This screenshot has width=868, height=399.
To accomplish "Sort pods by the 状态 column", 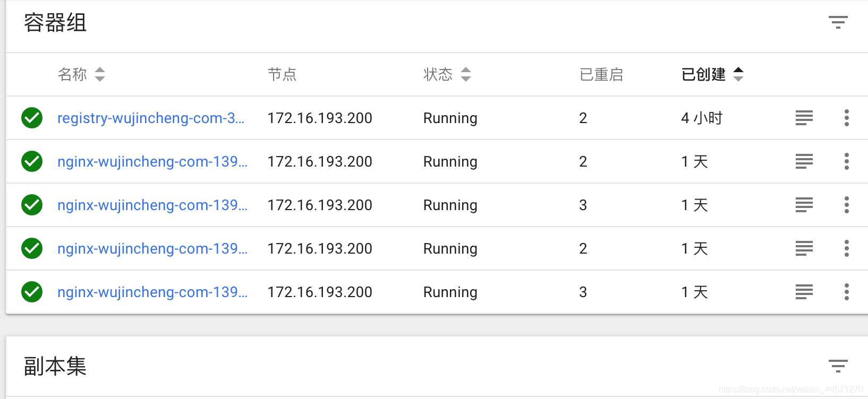I will (x=447, y=74).
